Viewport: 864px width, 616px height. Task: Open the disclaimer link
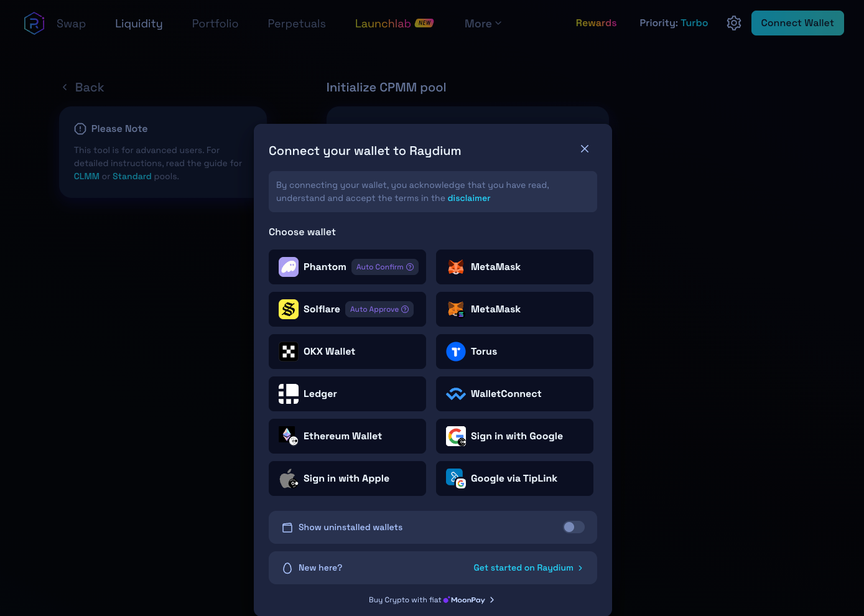[x=469, y=198]
